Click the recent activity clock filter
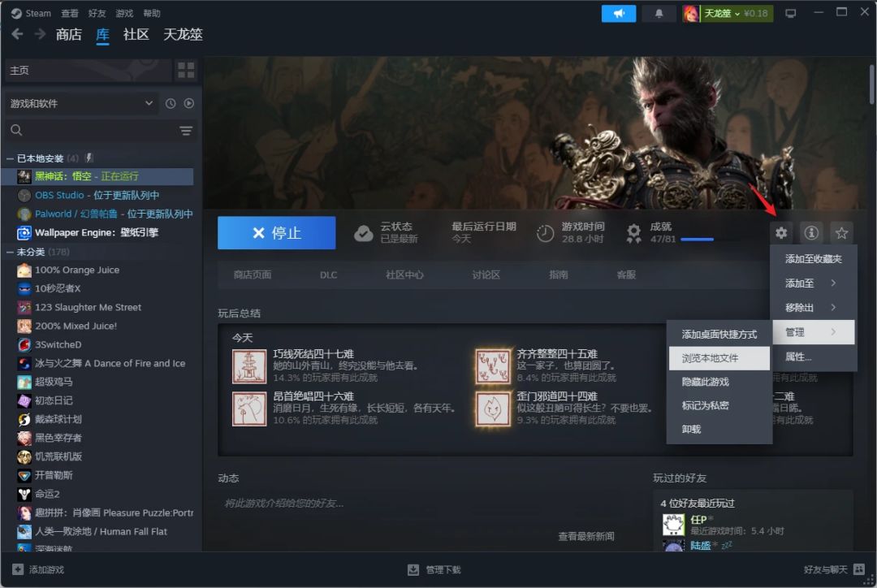 pyautogui.click(x=171, y=103)
